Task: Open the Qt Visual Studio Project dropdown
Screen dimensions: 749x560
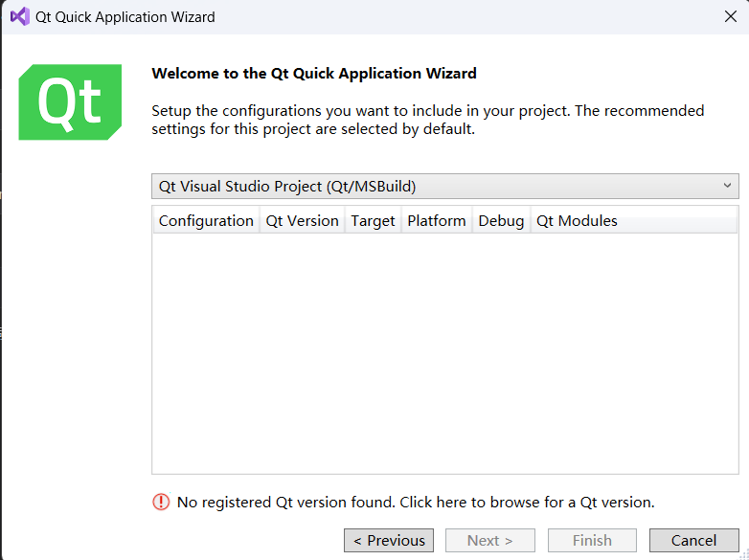Action: [444, 186]
